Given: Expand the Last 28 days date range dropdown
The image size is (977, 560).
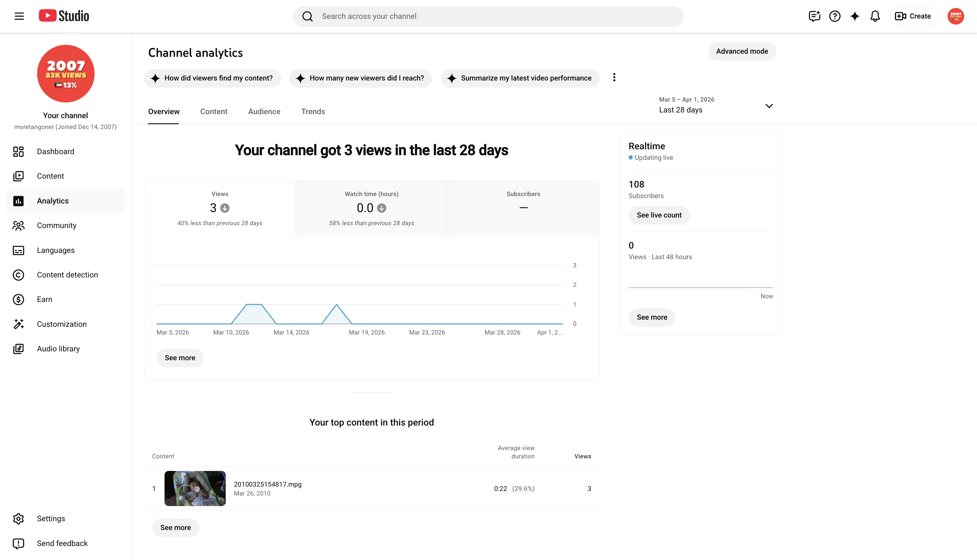Looking at the screenshot, I should tap(716, 105).
